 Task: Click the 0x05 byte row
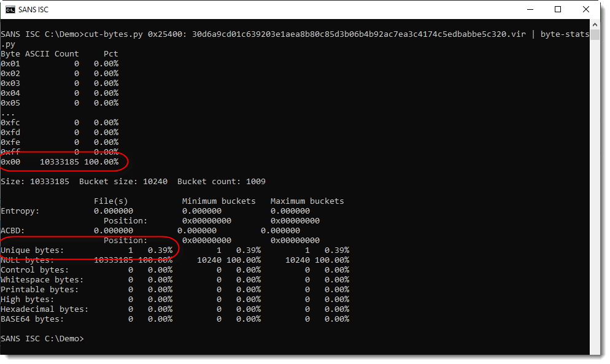(60, 103)
